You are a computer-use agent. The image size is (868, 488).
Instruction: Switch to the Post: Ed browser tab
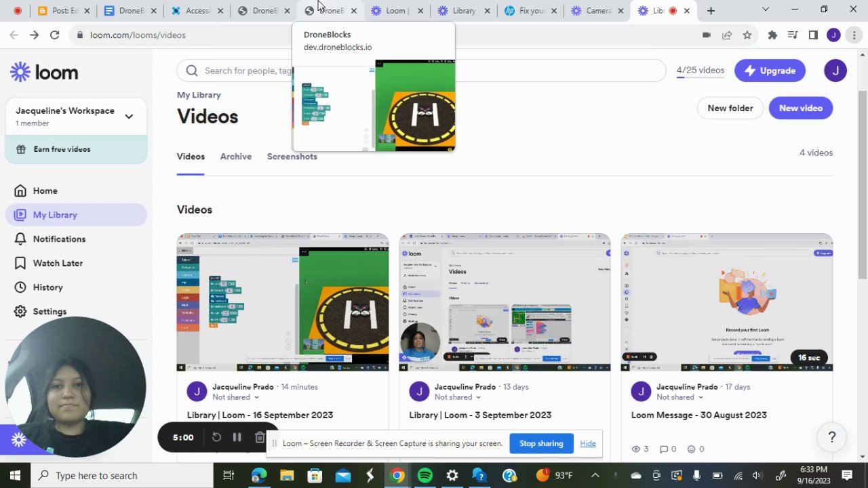[x=64, y=11]
